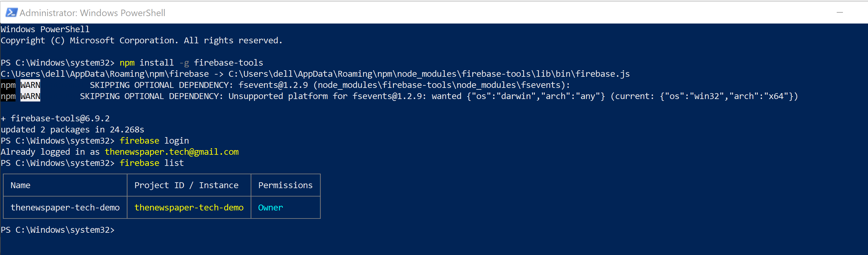This screenshot has width=868, height=255.
Task: Click the firebase.js path text
Action: [429, 74]
